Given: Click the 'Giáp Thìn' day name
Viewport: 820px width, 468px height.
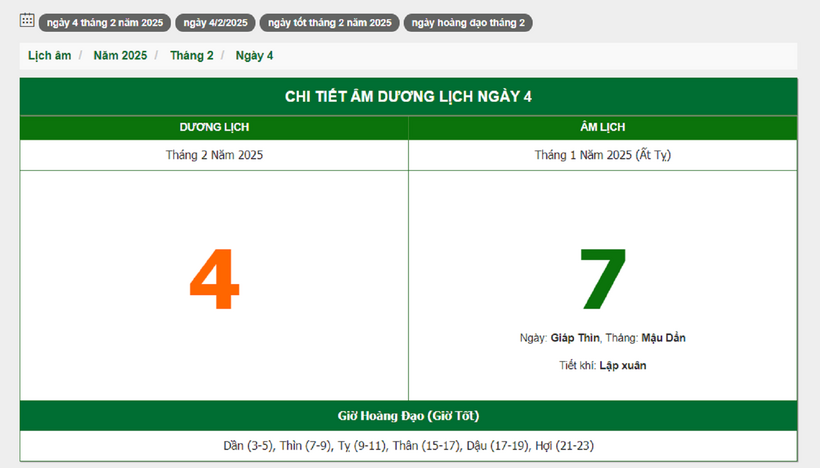Looking at the screenshot, I should (575, 338).
